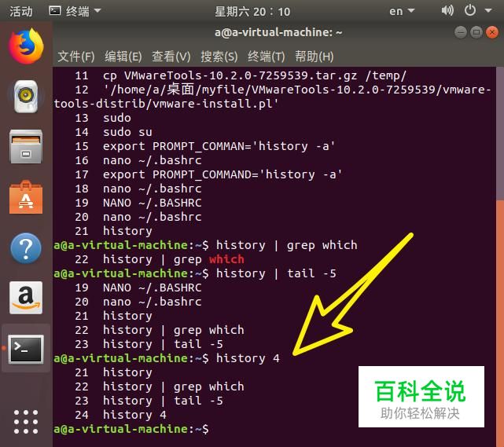Click line '24 history 4'
The width and height of the screenshot is (504, 447).
point(120,415)
